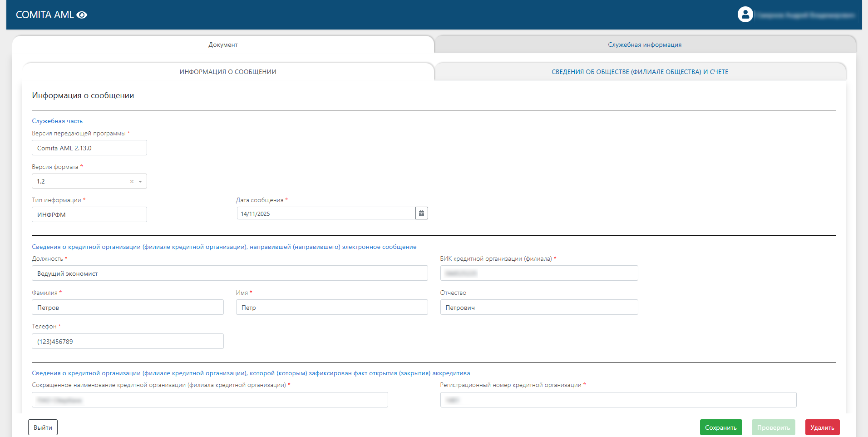Image resolution: width=868 pixels, height=437 pixels.
Task: Focus the Версия передающей программы field
Action: (89, 148)
